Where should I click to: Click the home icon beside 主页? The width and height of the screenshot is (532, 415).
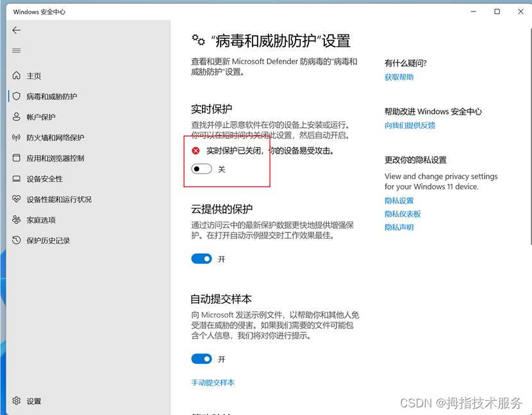click(x=16, y=76)
